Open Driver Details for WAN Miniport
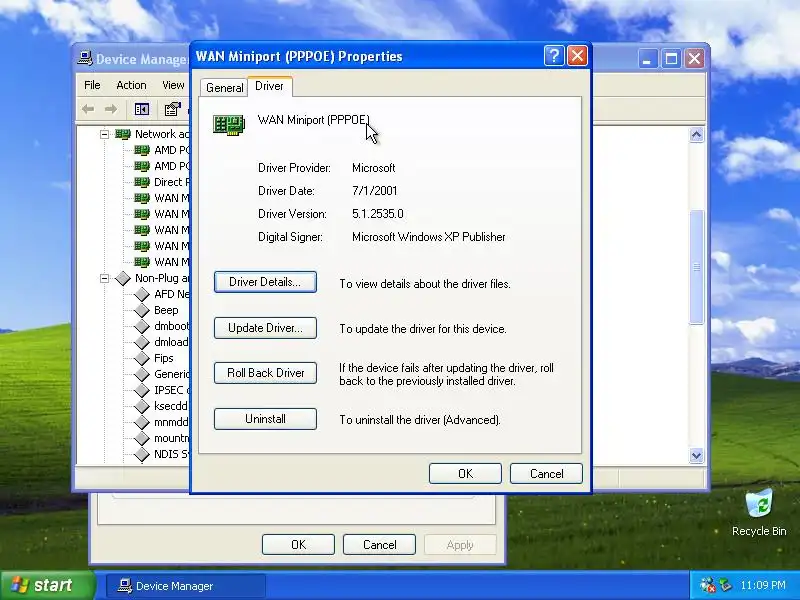This screenshot has width=800, height=600. (265, 282)
